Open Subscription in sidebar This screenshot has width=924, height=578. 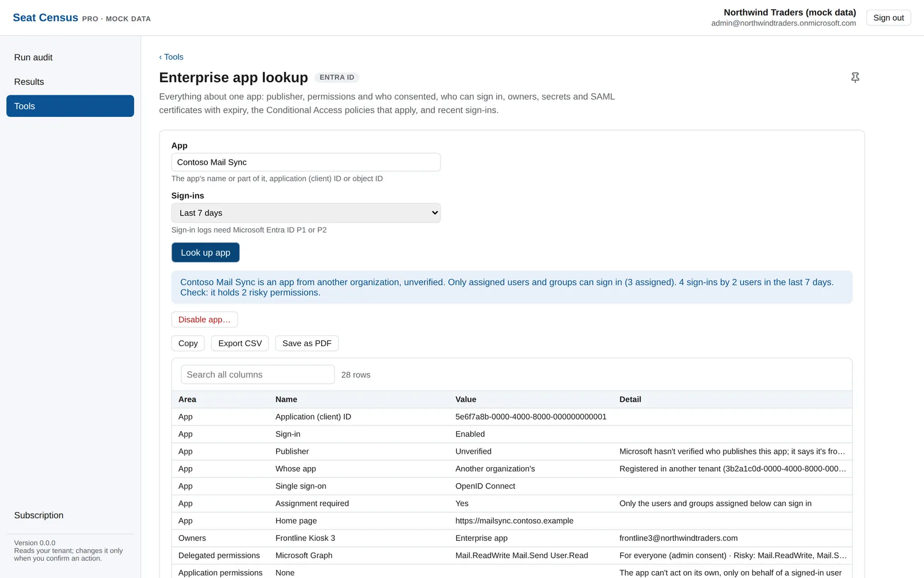[x=70, y=515]
